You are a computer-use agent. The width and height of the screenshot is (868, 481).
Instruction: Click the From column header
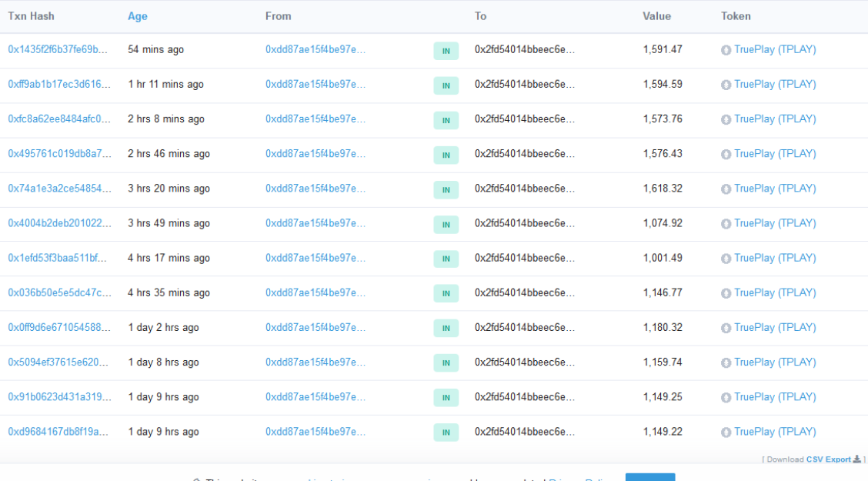pyautogui.click(x=278, y=16)
